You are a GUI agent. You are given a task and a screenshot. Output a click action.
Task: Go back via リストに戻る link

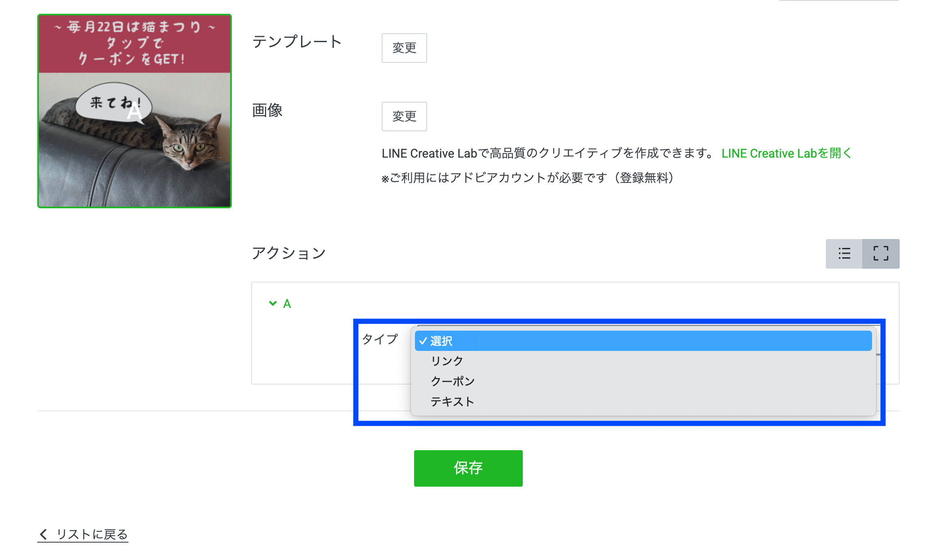(92, 534)
